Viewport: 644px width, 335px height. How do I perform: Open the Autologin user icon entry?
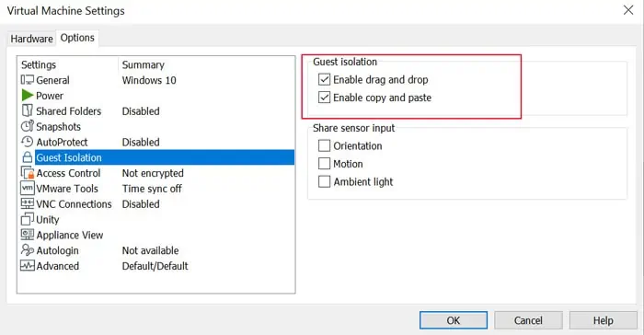coord(27,250)
